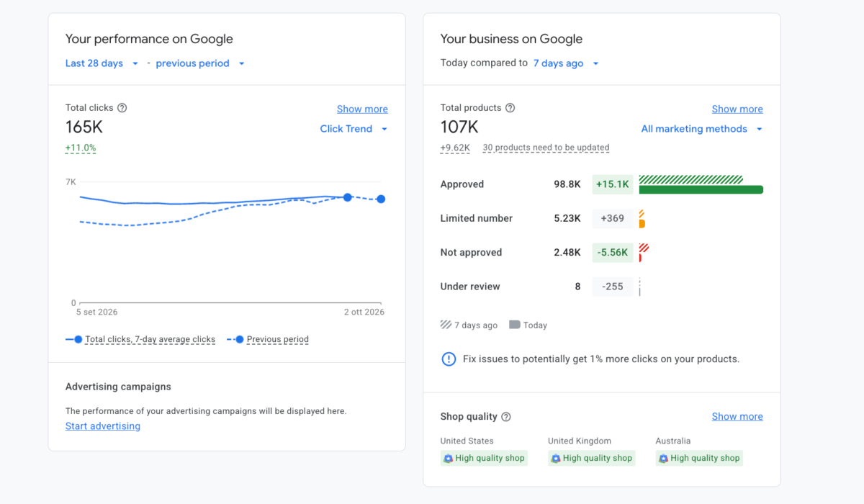The height and width of the screenshot is (504, 864).
Task: Click Australia High quality shop badge
Action: click(699, 458)
